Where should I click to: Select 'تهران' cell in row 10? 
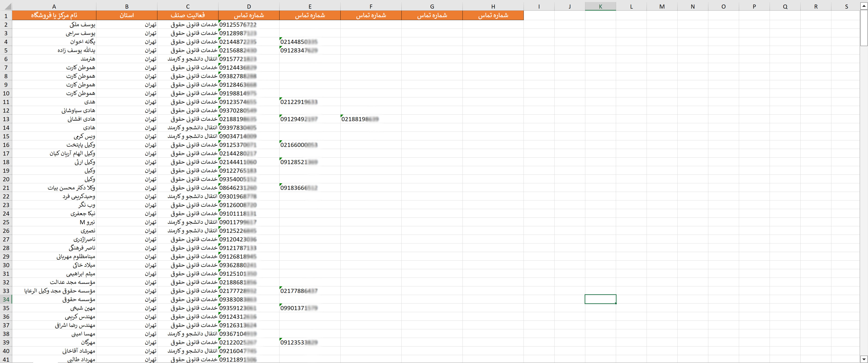pos(127,93)
